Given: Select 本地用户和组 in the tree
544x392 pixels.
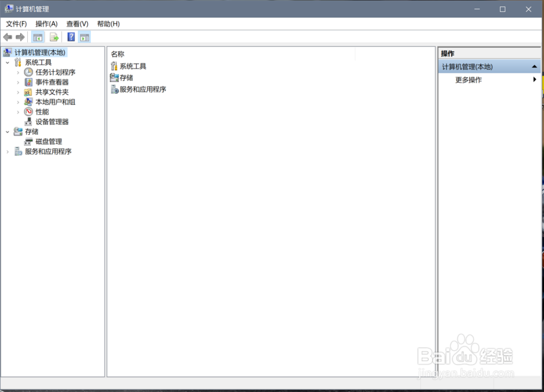Looking at the screenshot, I should (55, 102).
